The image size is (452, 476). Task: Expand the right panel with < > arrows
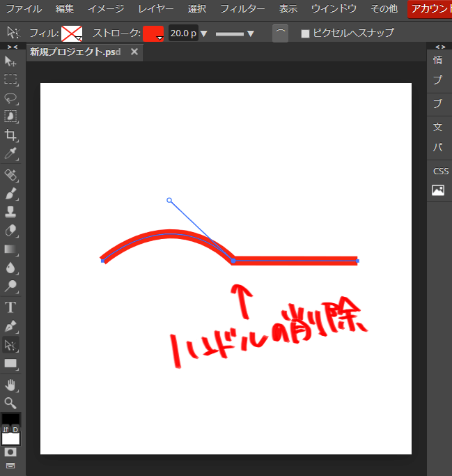[440, 47]
